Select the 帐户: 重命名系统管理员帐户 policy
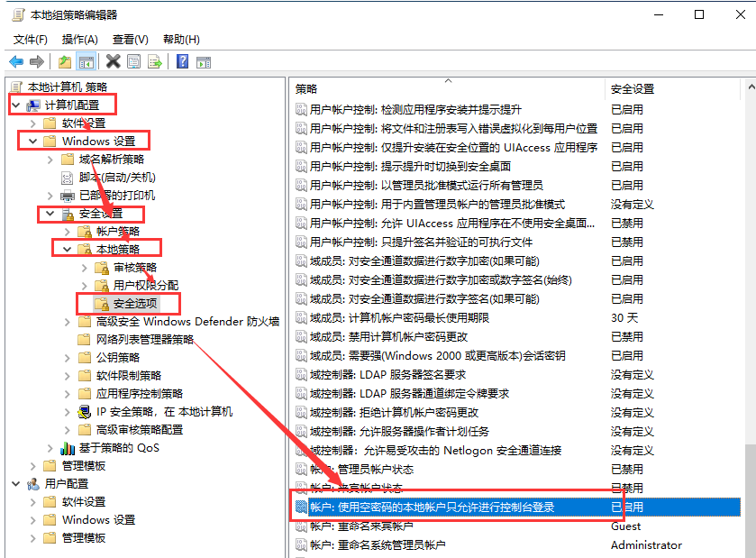The width and height of the screenshot is (756, 558). pyautogui.click(x=377, y=544)
